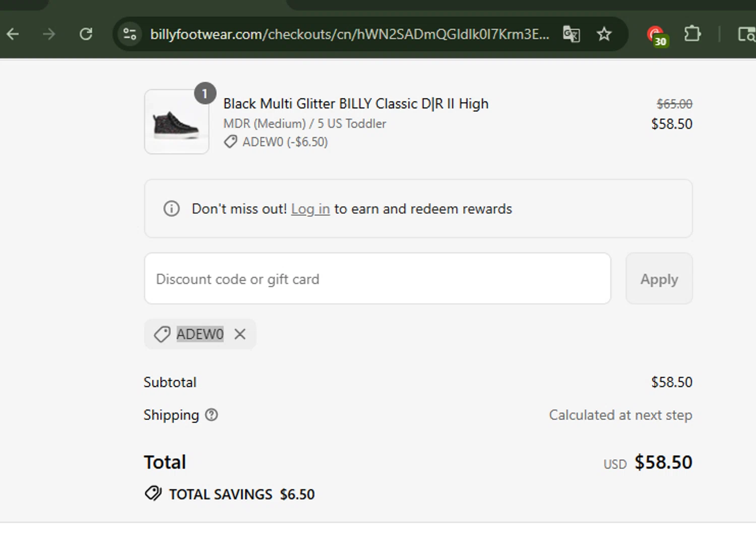Go back to previous page

13,34
